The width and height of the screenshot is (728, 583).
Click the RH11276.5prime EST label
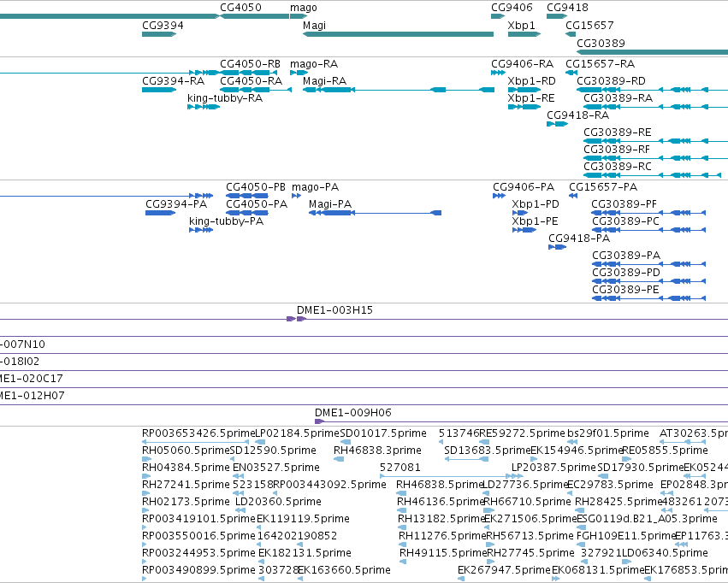tap(442, 536)
